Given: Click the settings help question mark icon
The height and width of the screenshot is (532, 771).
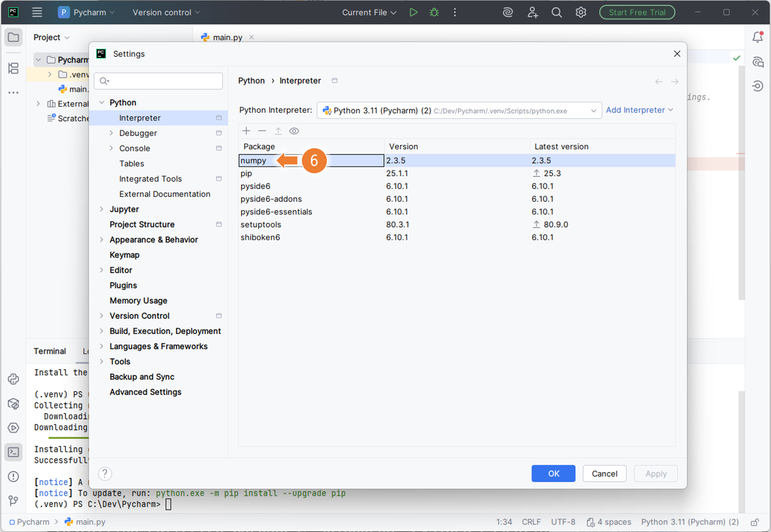Looking at the screenshot, I should coord(105,474).
